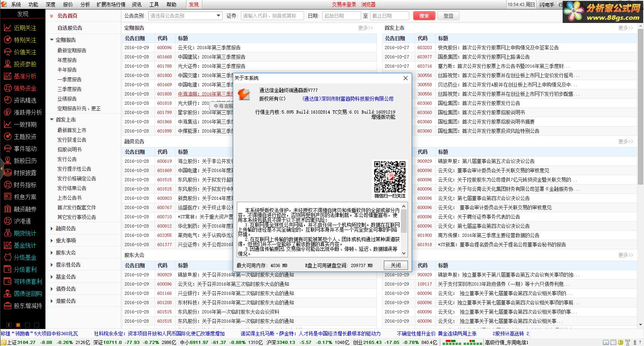
Task: Open 可转债套利 sidebar entry
Action: click(x=23, y=282)
